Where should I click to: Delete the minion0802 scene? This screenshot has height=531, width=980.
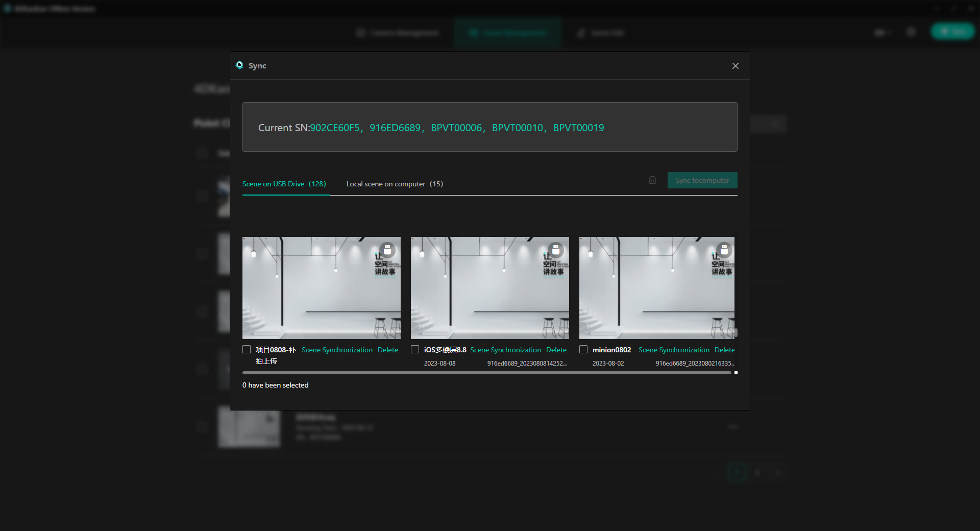coord(724,350)
